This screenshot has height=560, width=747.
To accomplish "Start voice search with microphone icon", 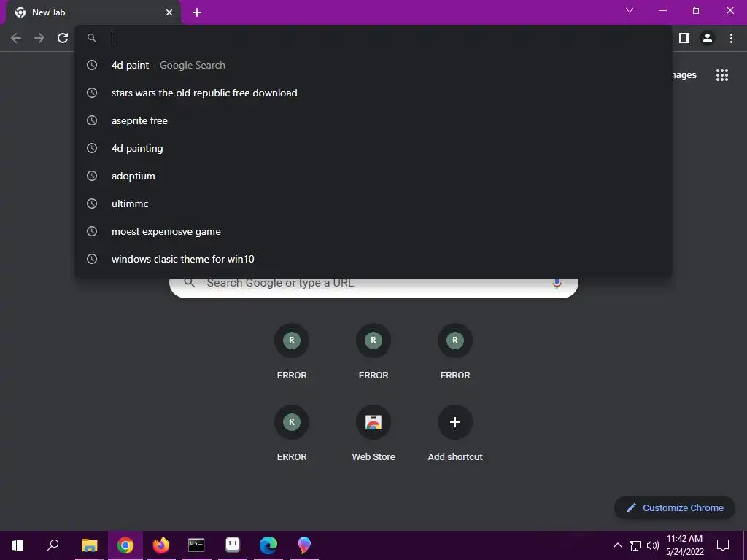I will (557, 283).
